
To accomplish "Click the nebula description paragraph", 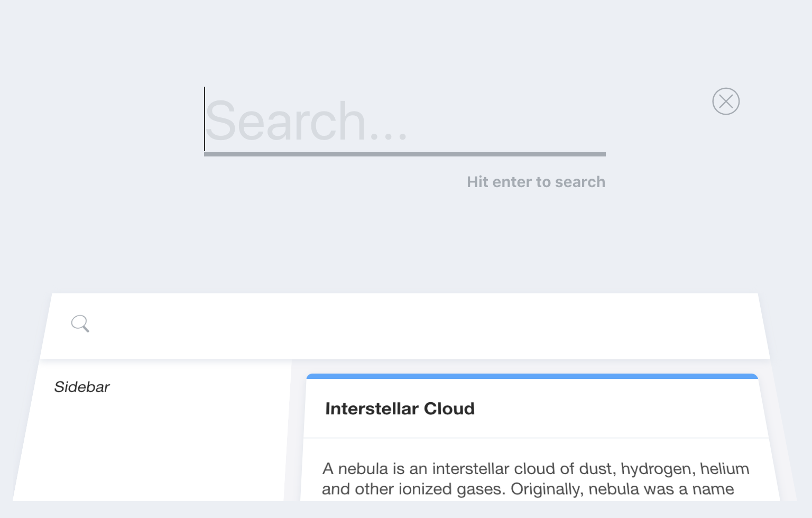I will [536, 479].
